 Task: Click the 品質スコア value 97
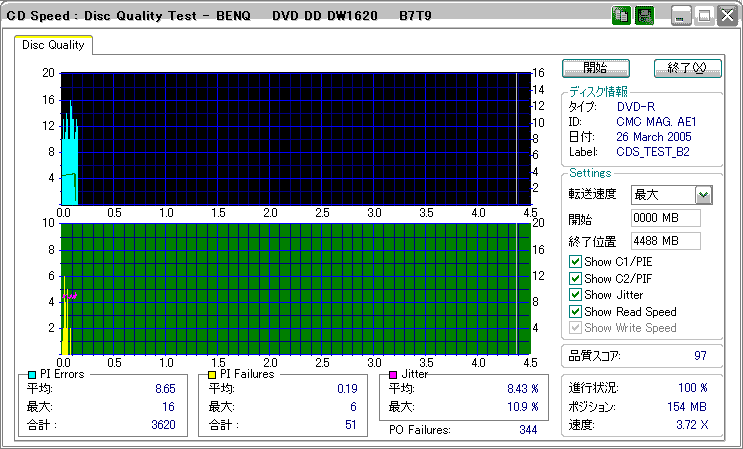700,356
